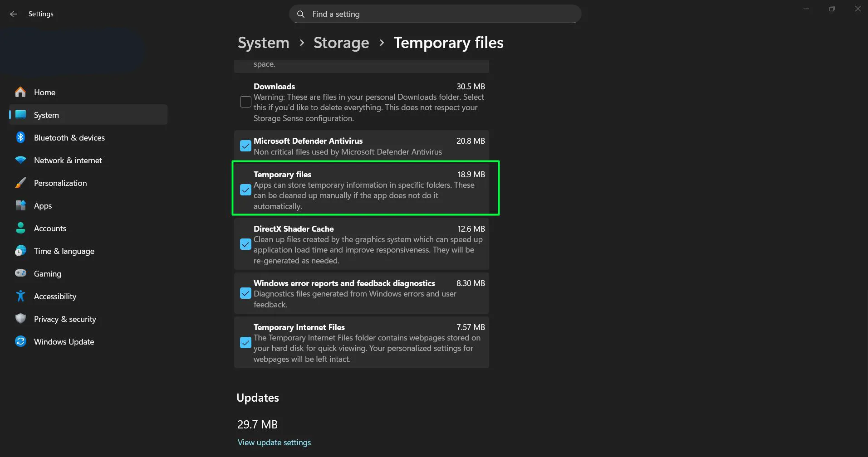Open Network & internet settings icon
868x457 pixels.
(x=20, y=160)
